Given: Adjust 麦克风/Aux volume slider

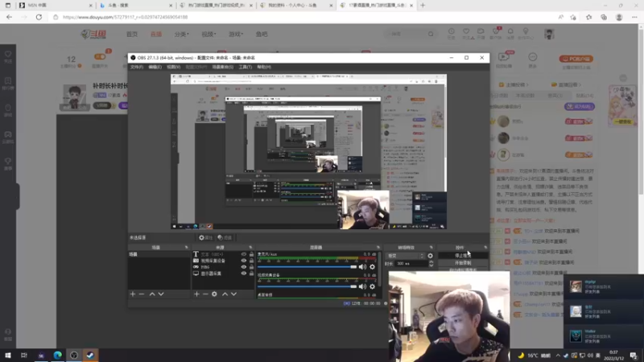Looking at the screenshot, I should (308, 267).
